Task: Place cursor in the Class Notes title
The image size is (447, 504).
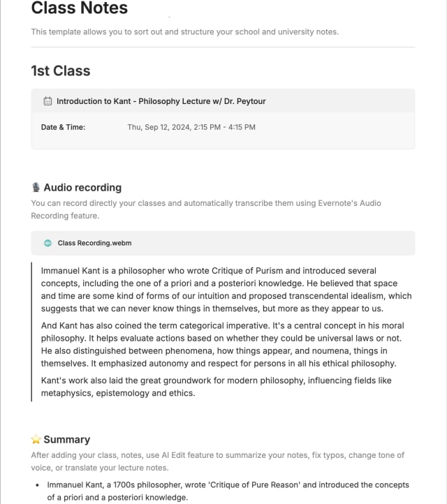Action: [80, 9]
